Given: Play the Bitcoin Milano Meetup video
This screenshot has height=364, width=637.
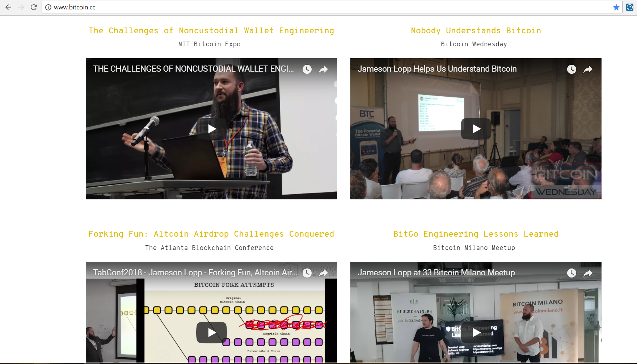Looking at the screenshot, I should point(476,333).
